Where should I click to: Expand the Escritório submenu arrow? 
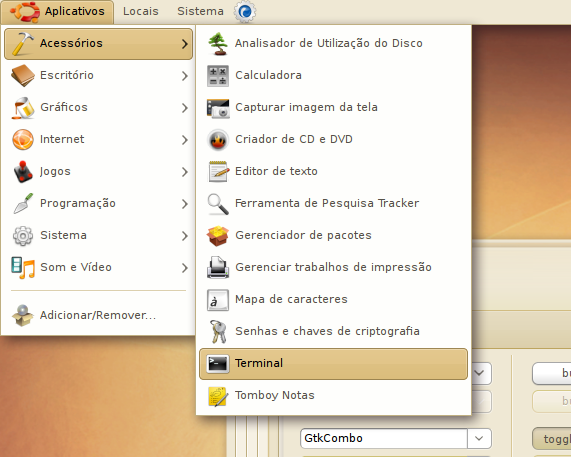[185, 76]
